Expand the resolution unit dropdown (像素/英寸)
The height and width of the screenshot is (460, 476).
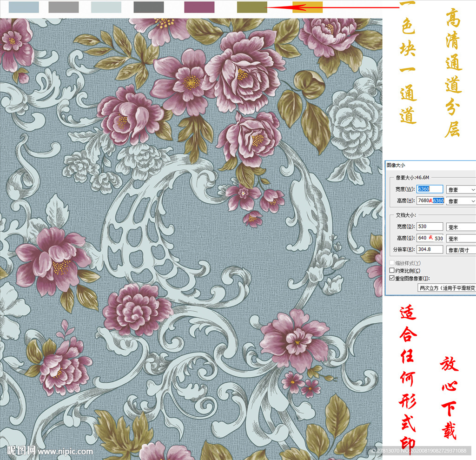pyautogui.click(x=461, y=250)
